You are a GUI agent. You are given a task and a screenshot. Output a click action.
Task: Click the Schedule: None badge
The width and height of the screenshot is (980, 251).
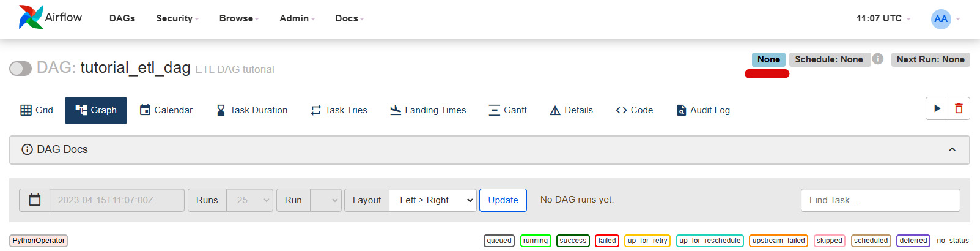tap(829, 59)
